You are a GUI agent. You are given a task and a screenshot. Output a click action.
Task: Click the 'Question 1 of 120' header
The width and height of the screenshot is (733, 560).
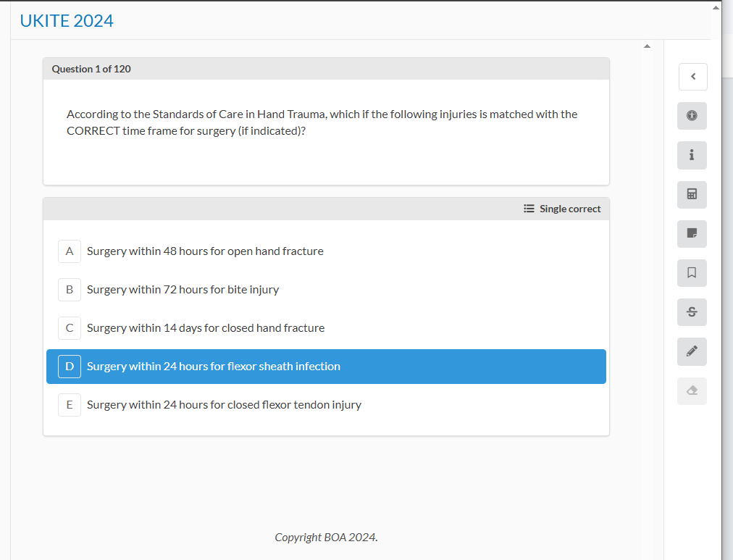91,69
